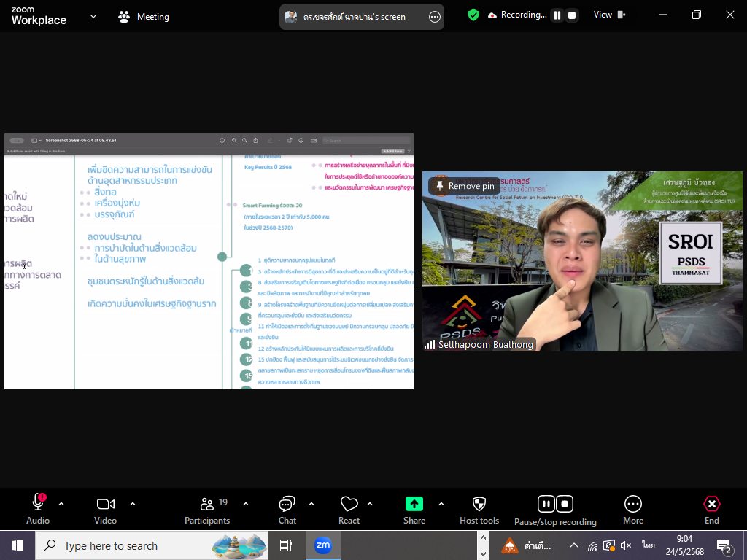The image size is (747, 560).
Task: Stop recording in the bottom toolbar
Action: point(565,504)
